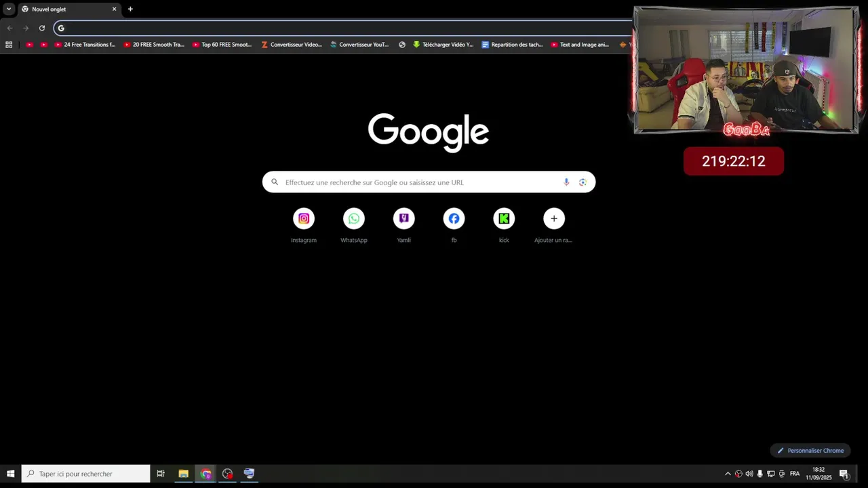Close the Nouvel onglet tab
This screenshot has height=488, width=868.
[x=114, y=9]
